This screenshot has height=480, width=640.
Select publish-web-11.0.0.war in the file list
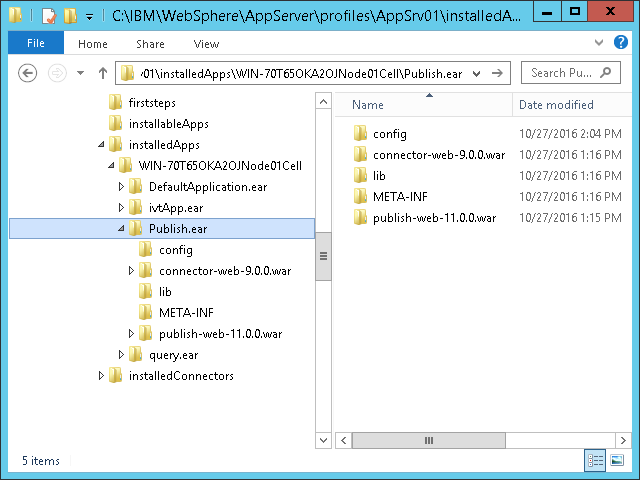pos(434,217)
